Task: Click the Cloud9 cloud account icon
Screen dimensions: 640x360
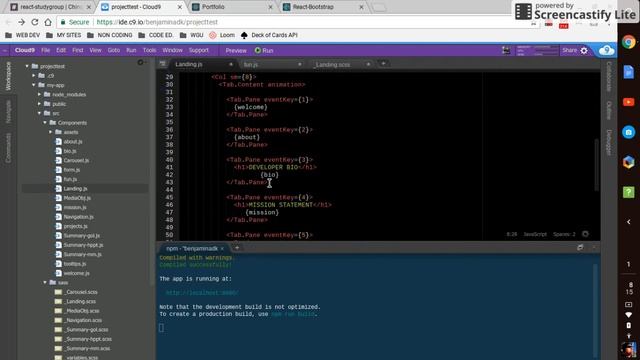Action: click(607, 50)
